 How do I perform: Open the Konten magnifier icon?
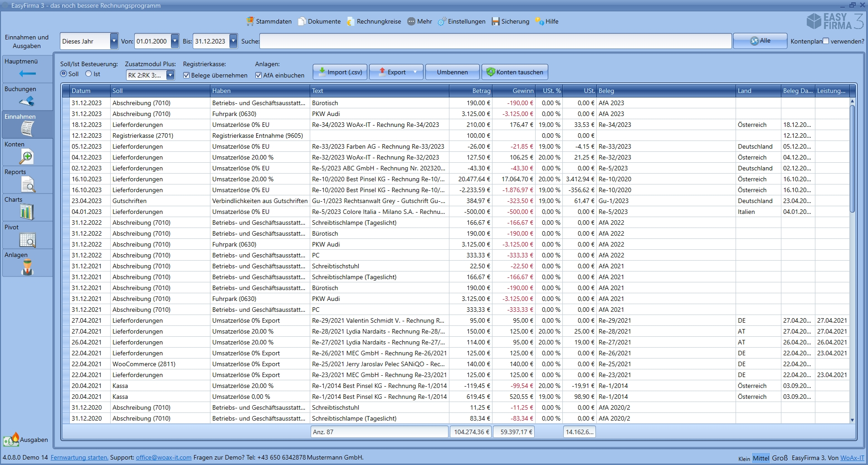[x=27, y=157]
